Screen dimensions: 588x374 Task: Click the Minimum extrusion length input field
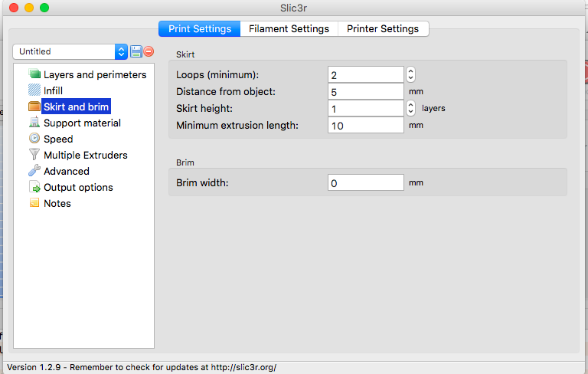click(366, 126)
